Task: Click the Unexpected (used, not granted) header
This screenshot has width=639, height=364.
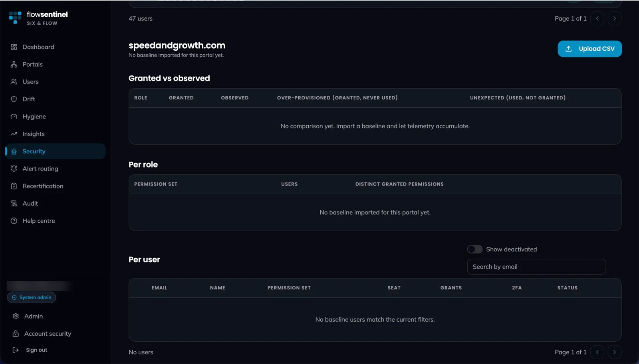Action: coord(518,98)
